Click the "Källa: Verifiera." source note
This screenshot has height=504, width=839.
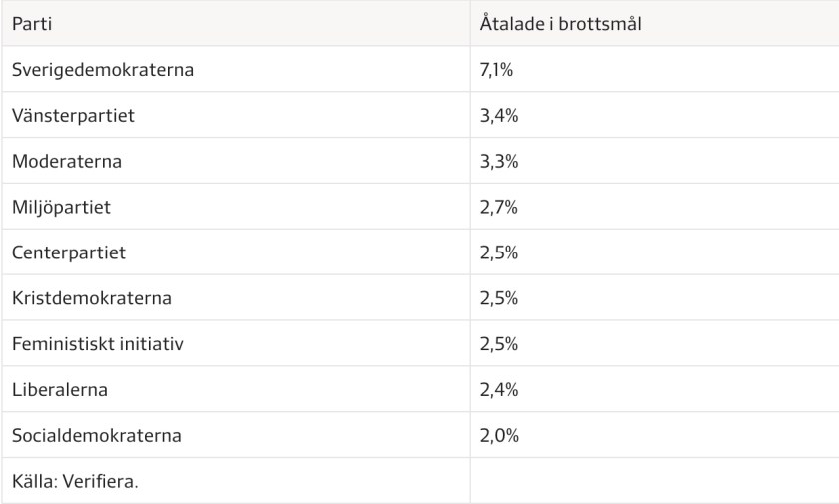(75, 482)
